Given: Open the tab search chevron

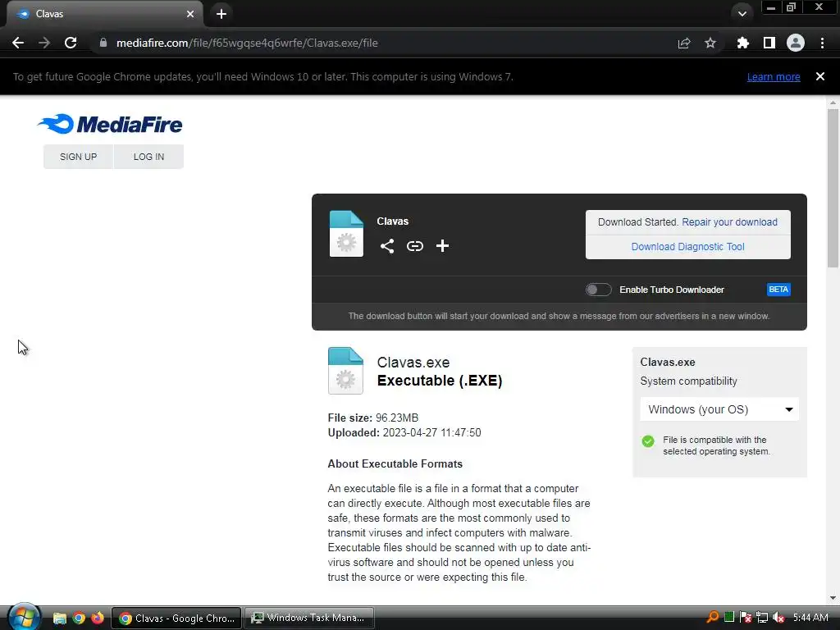Looking at the screenshot, I should click(742, 14).
